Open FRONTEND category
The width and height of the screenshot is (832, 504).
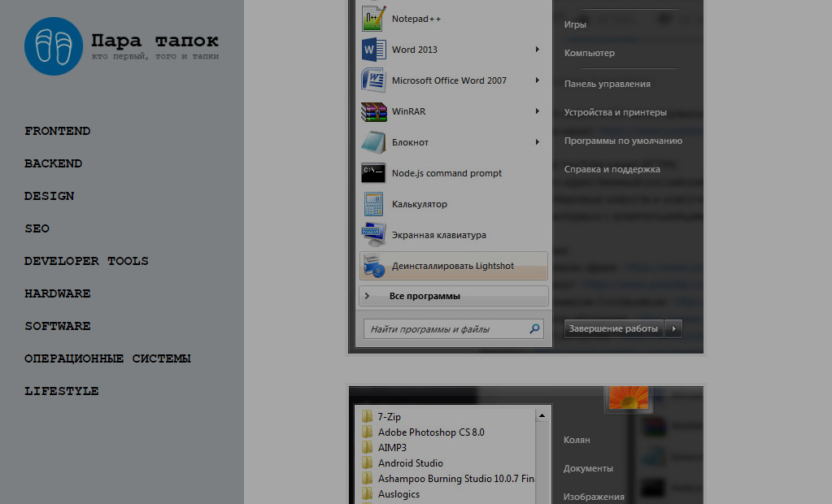click(57, 131)
